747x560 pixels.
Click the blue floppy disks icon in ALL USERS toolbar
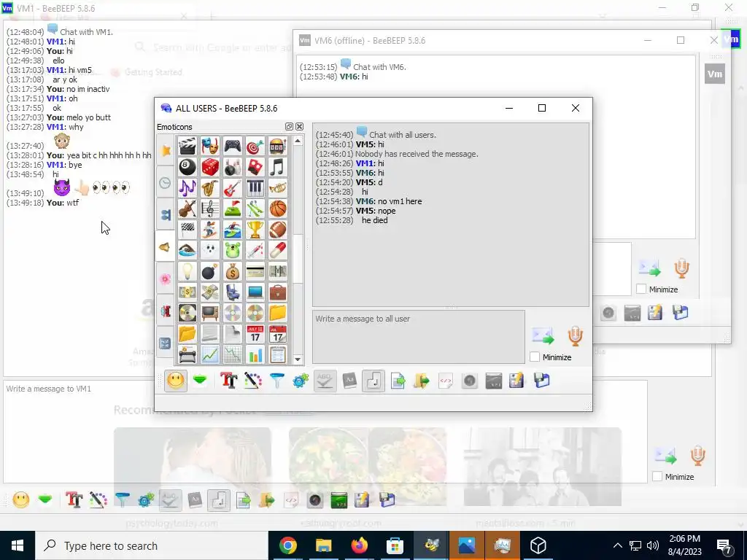(x=542, y=381)
